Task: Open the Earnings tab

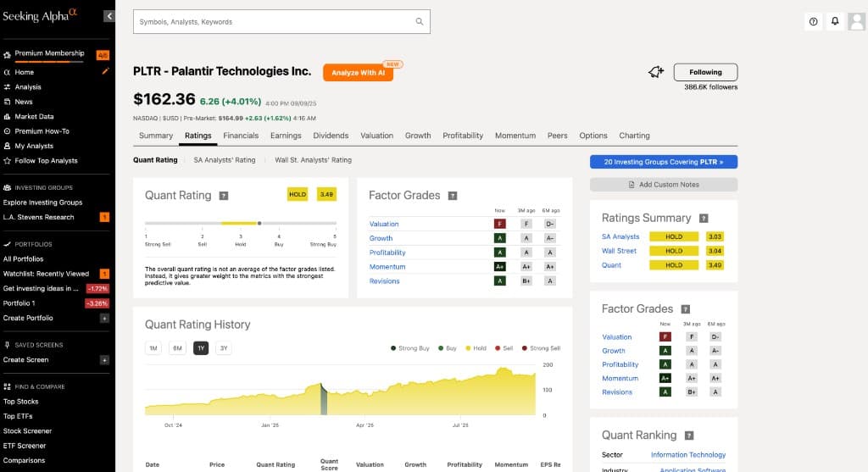Action: [286, 136]
